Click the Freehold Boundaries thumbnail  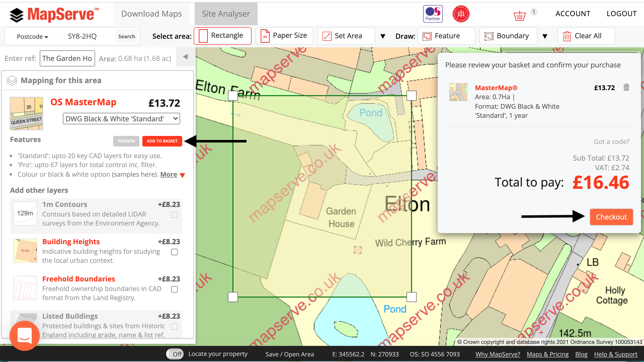coord(25,288)
